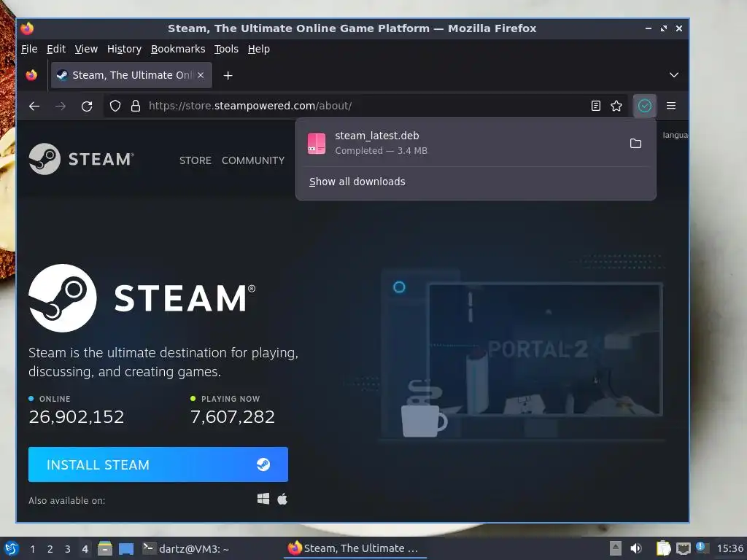Click the removable media eject tray icon
This screenshot has width=747, height=560.
[x=616, y=548]
